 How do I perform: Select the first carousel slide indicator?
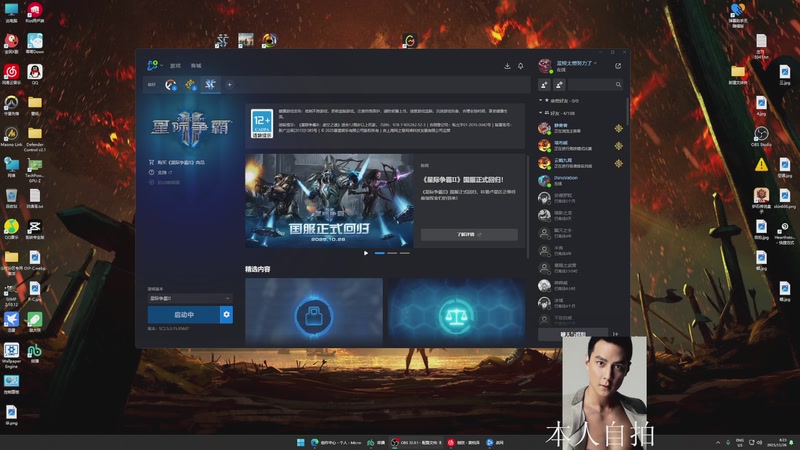380,253
